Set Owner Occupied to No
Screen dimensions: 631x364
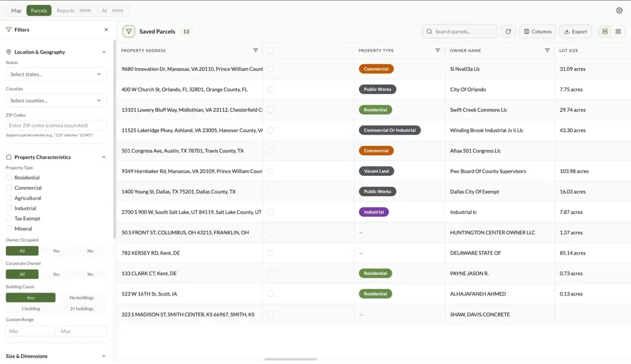(90, 251)
